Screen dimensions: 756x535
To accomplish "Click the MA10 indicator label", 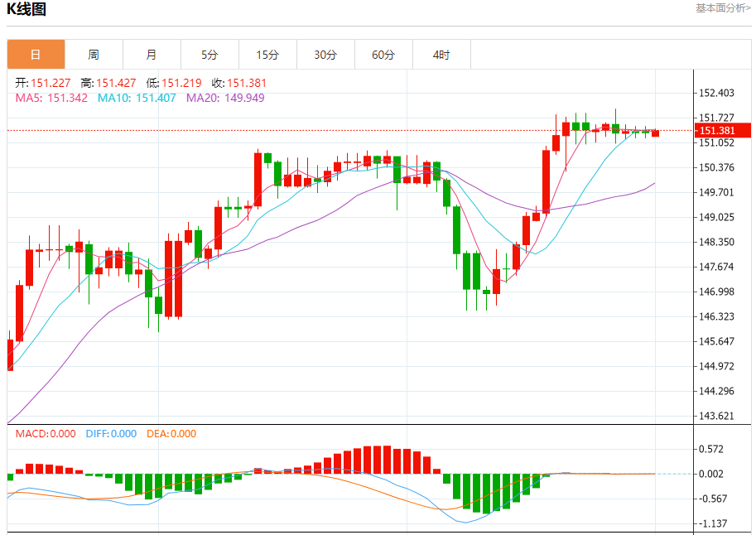I will pos(137,98).
